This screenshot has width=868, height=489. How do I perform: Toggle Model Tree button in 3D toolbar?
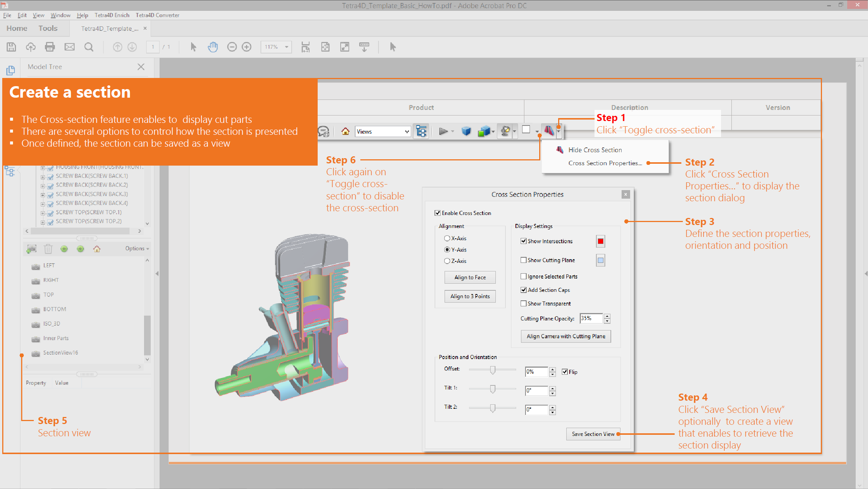click(x=422, y=131)
